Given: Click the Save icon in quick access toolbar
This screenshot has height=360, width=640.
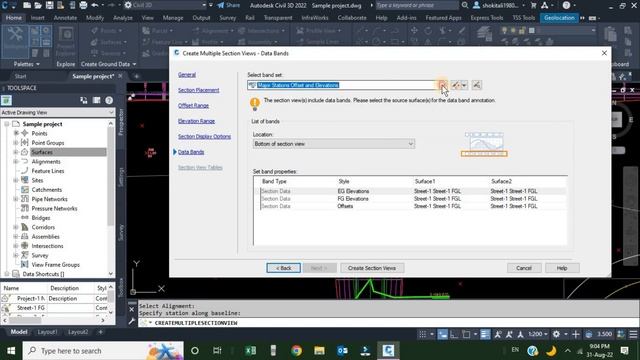Looking at the screenshot, I should [x=49, y=5].
